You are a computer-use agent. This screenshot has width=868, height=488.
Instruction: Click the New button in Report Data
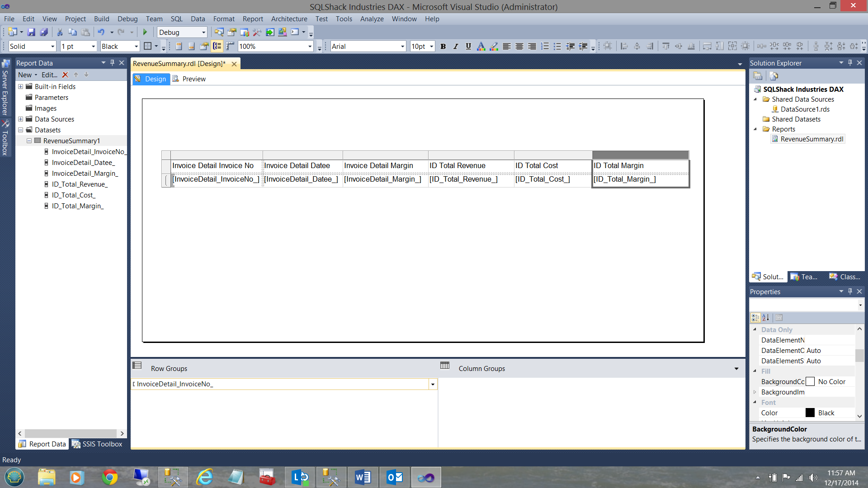coord(25,75)
